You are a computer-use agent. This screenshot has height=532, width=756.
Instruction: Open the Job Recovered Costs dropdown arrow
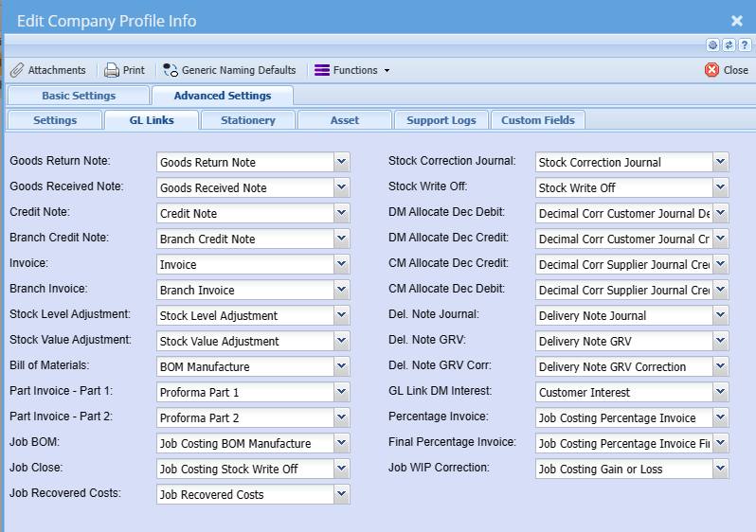coord(342,494)
